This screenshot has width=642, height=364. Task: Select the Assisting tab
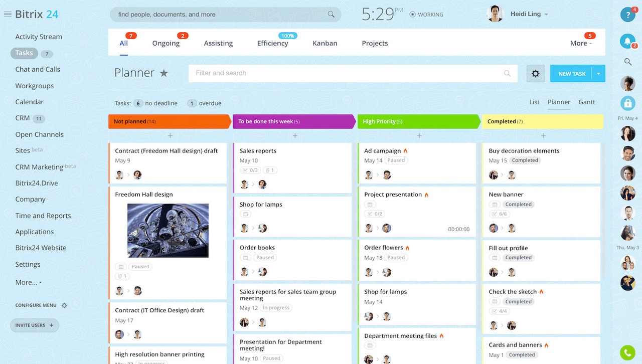tap(218, 43)
